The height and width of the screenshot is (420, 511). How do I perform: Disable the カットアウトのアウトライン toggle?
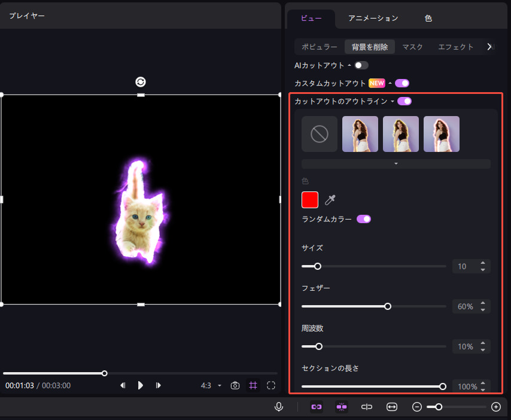(x=404, y=101)
